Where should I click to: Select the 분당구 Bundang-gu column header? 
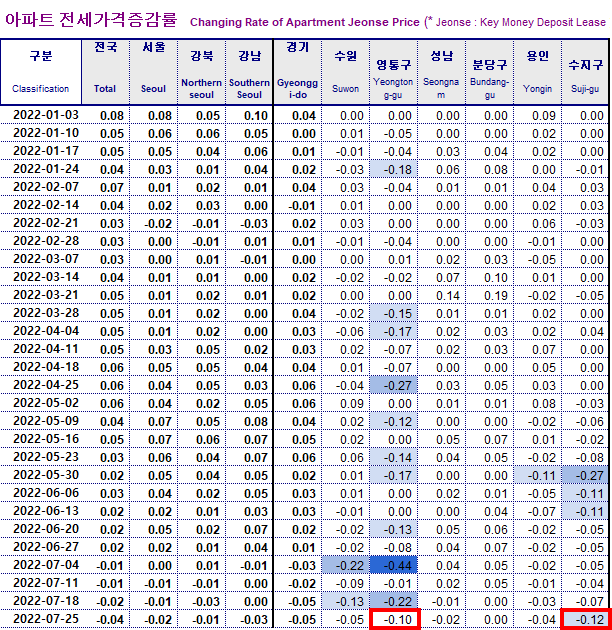(489, 72)
